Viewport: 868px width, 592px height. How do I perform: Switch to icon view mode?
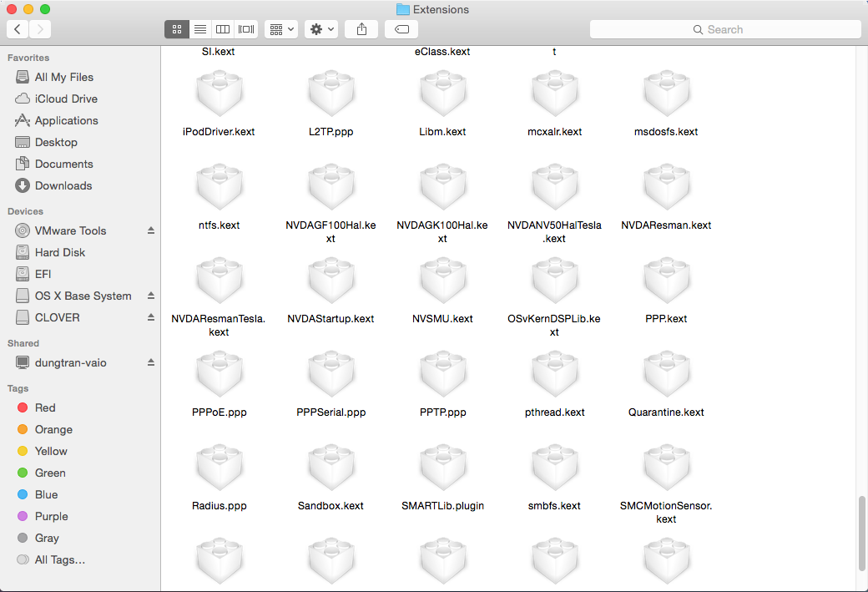[x=176, y=29]
